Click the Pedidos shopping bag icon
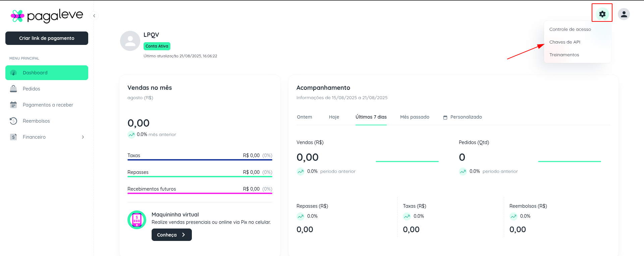The width and height of the screenshot is (644, 256). click(x=13, y=89)
